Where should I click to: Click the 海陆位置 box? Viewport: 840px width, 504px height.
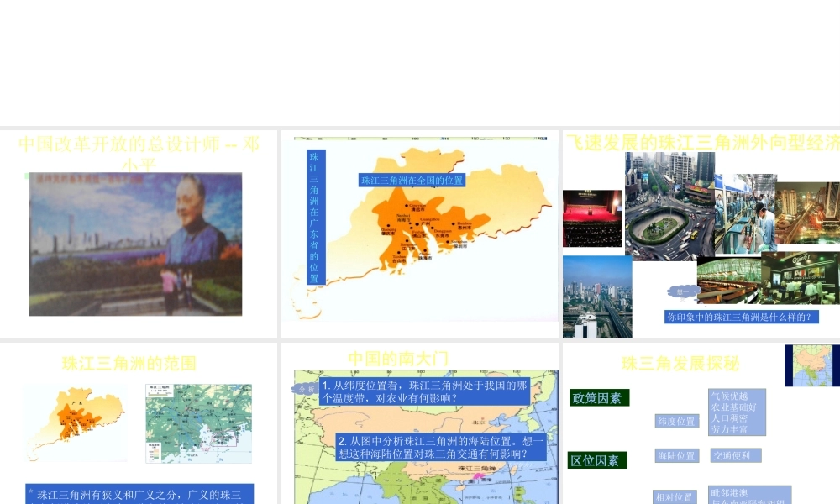[x=676, y=456]
